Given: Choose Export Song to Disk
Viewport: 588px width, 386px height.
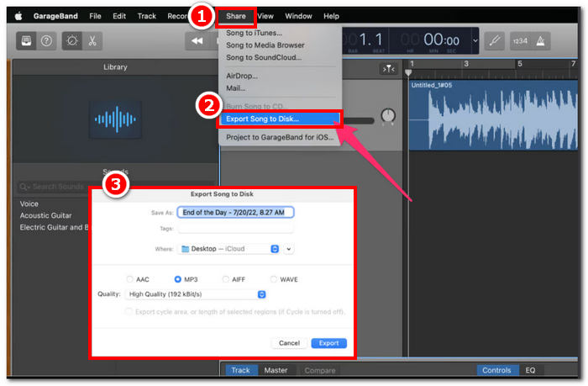Looking at the screenshot, I should pyautogui.click(x=280, y=119).
